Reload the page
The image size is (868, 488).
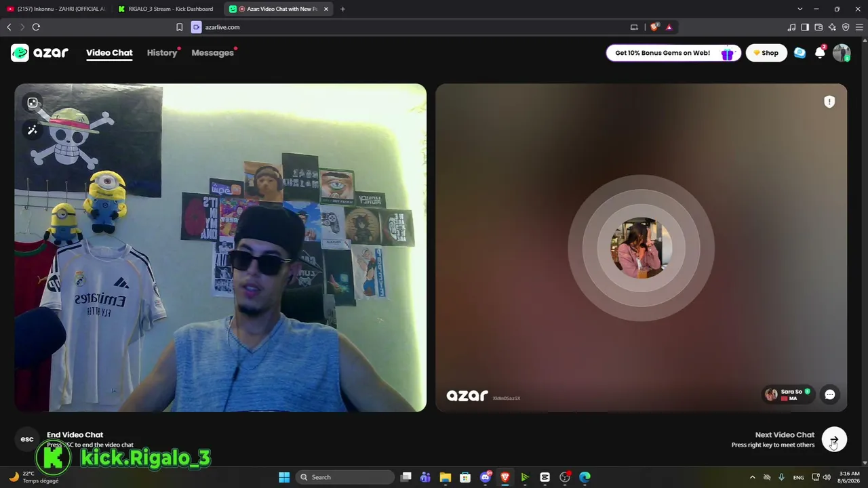coord(36,27)
